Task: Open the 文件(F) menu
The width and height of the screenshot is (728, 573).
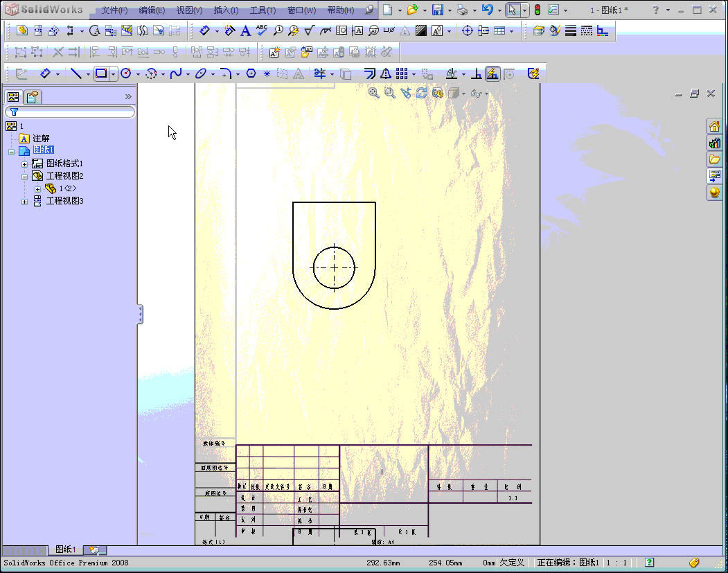Action: (114, 10)
